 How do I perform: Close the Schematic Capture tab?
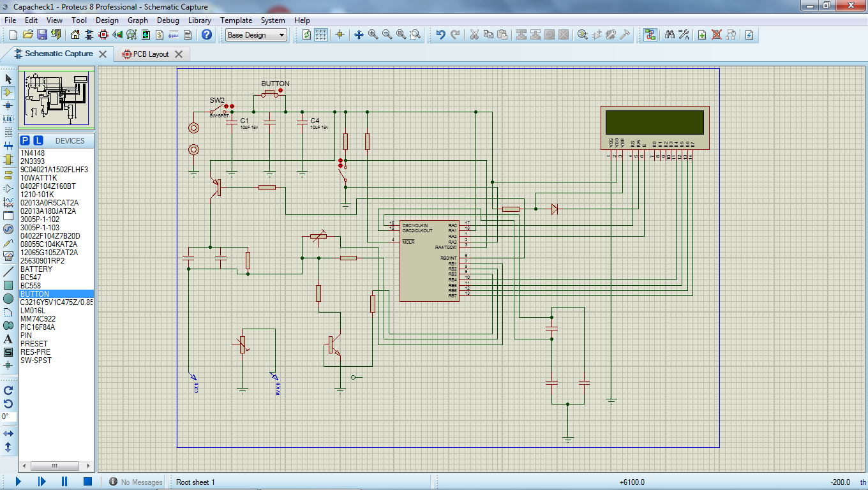tap(102, 54)
